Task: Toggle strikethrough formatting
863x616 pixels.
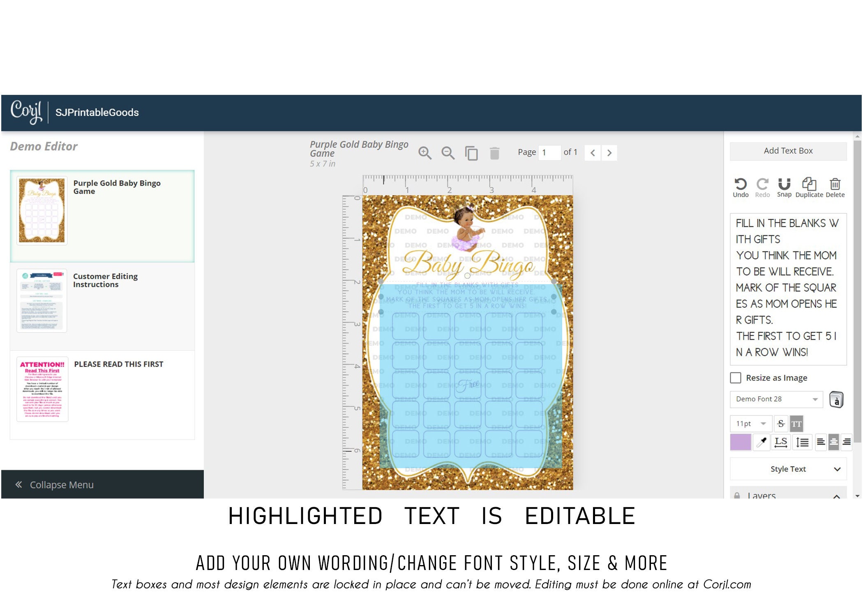Action: [x=781, y=423]
